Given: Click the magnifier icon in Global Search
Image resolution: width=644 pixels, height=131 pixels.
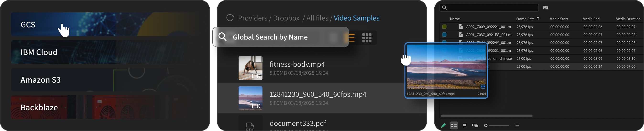Looking at the screenshot, I should (x=222, y=37).
